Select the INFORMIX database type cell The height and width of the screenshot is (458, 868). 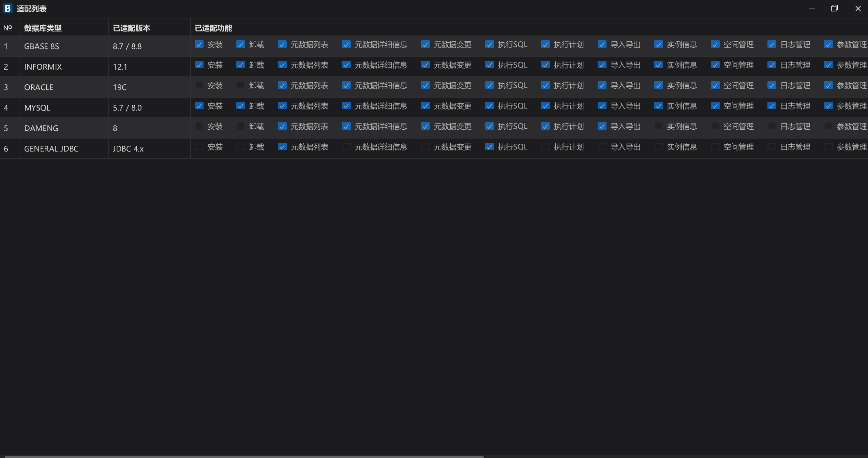coord(64,67)
